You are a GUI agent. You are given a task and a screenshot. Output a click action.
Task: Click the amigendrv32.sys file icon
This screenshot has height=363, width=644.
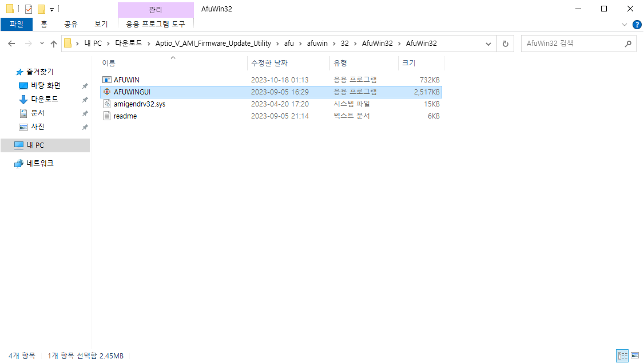tap(107, 104)
